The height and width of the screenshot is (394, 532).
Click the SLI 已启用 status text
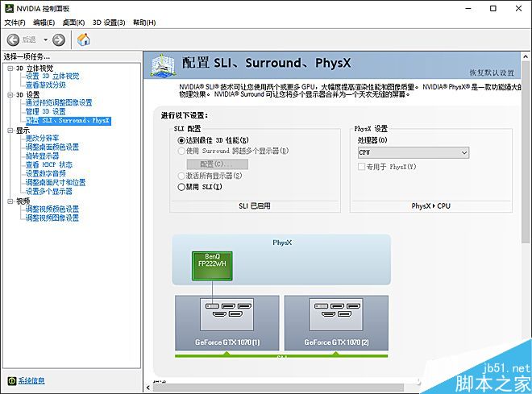tap(255, 206)
